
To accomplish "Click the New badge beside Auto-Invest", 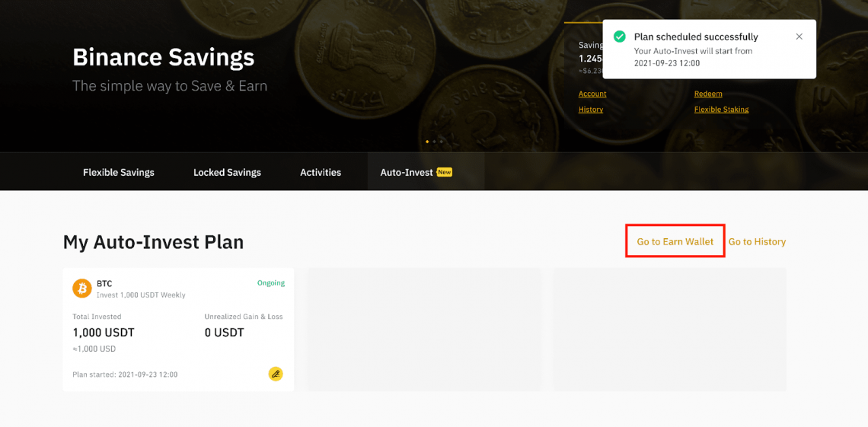I will point(445,172).
